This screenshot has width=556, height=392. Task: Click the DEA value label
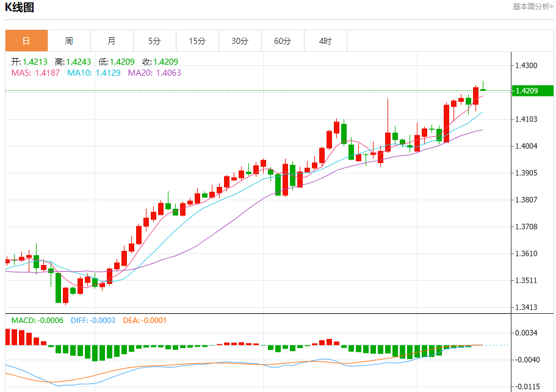pos(145,321)
